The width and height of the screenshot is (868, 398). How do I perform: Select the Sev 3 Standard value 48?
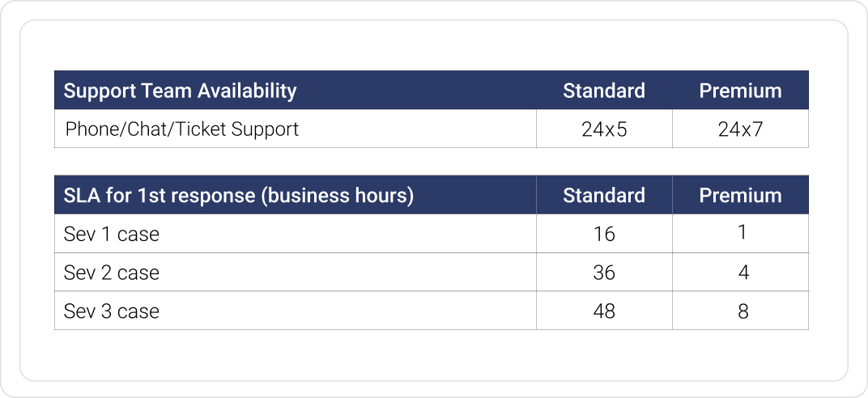[604, 311]
